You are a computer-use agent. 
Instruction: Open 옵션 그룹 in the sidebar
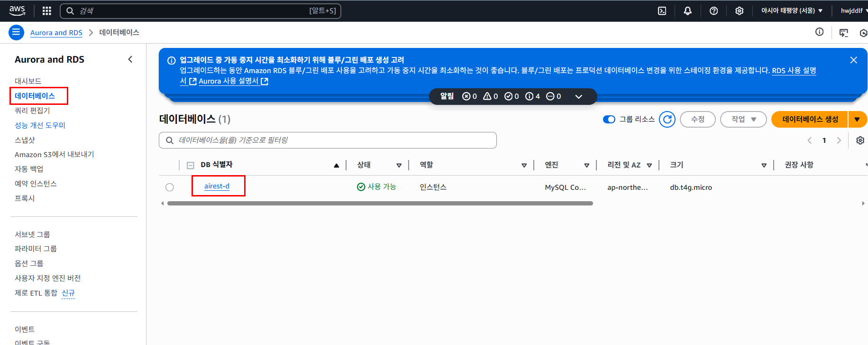pyautogui.click(x=29, y=263)
